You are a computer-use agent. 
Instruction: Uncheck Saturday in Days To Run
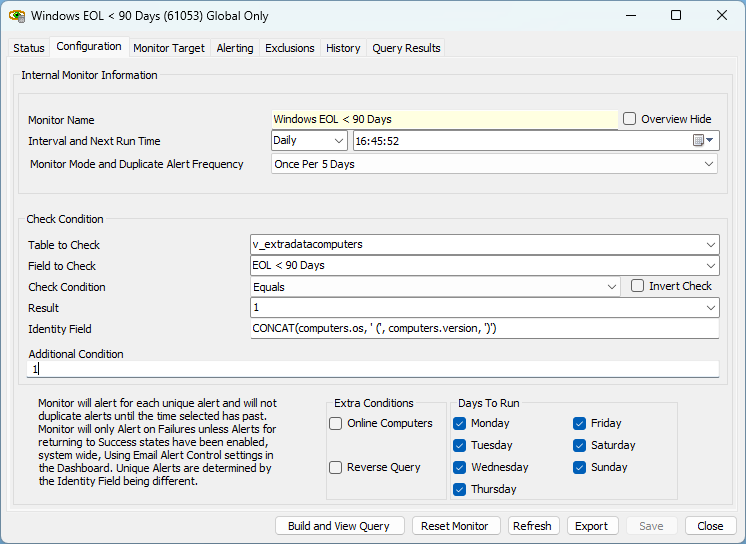click(x=580, y=445)
